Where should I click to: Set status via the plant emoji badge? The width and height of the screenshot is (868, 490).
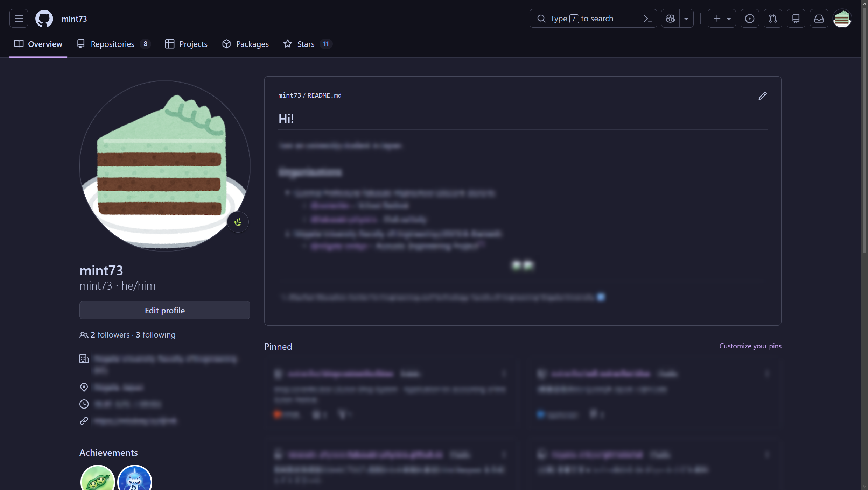click(x=238, y=222)
